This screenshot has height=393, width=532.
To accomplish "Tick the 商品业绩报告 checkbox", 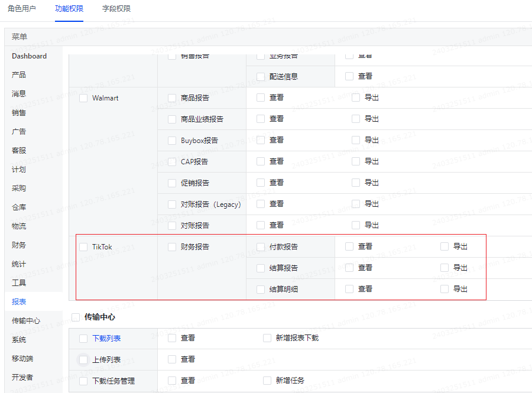I will (x=172, y=119).
